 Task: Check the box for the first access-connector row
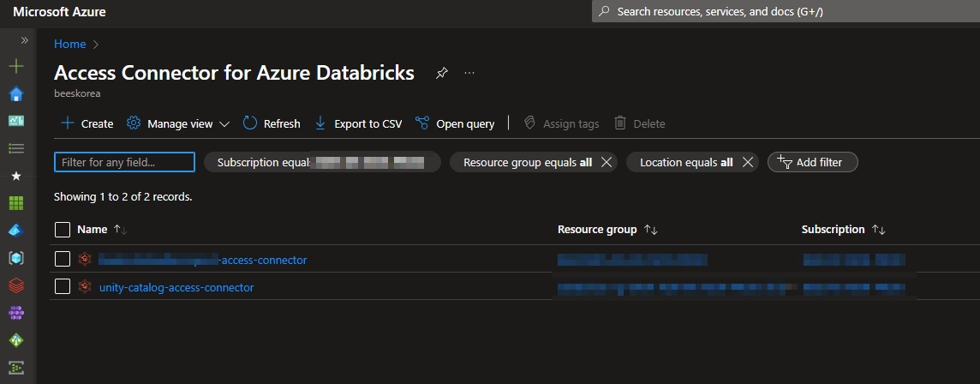63,259
